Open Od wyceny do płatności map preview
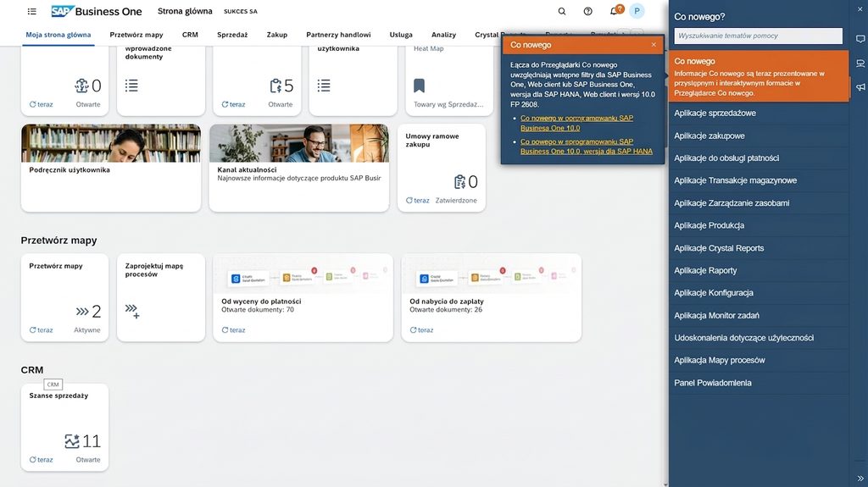 303,274
